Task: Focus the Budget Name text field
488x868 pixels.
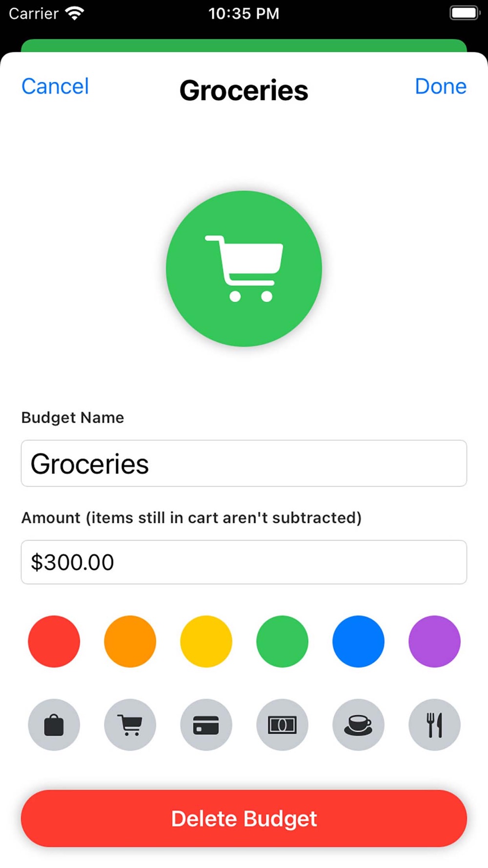Action: click(244, 463)
